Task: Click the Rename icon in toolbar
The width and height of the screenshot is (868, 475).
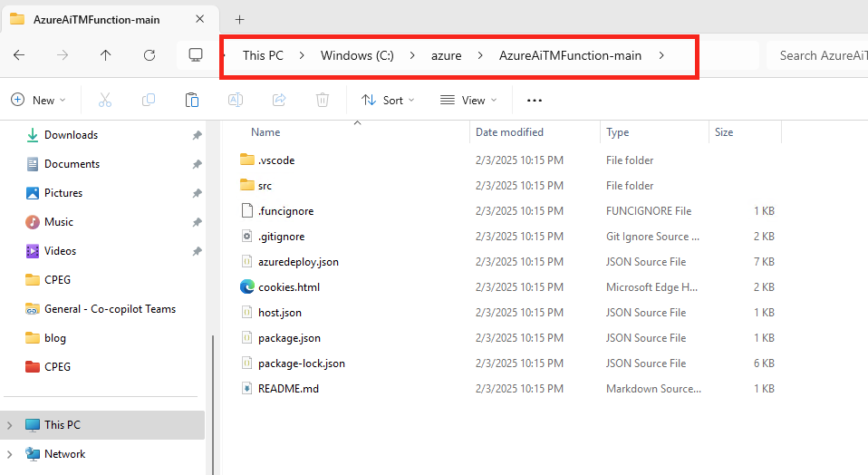Action: coord(236,101)
